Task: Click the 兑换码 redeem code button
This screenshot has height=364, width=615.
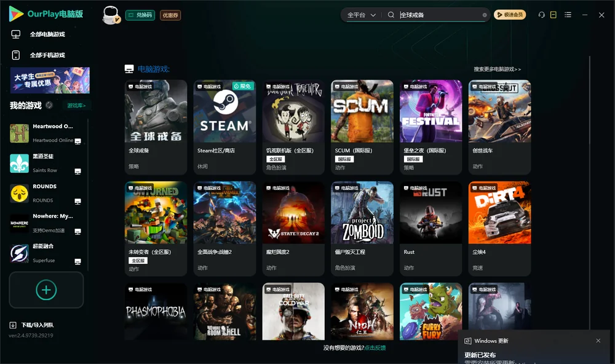Action: point(140,15)
